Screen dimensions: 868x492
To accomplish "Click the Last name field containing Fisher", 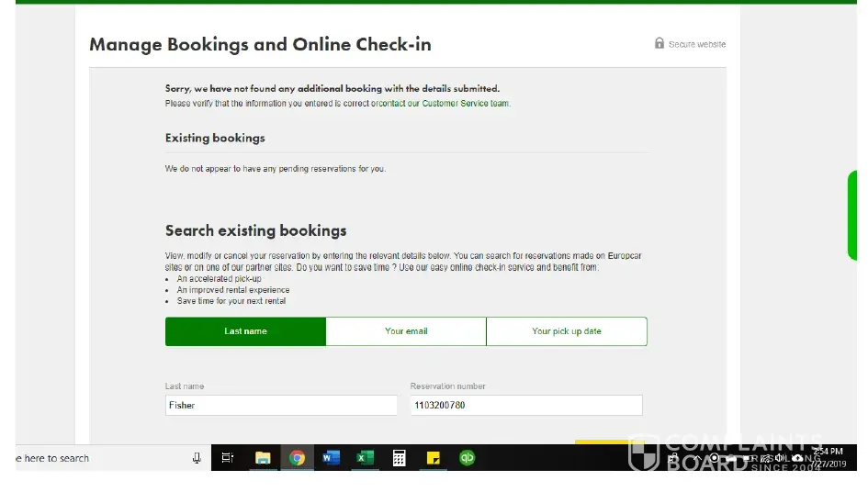I will pos(280,405).
